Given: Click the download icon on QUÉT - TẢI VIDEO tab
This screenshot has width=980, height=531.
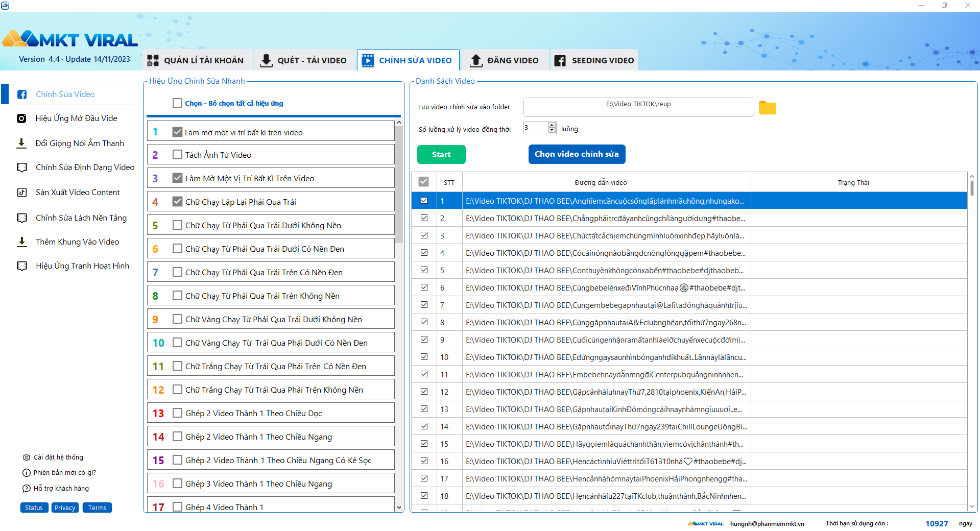Looking at the screenshot, I should pos(266,60).
